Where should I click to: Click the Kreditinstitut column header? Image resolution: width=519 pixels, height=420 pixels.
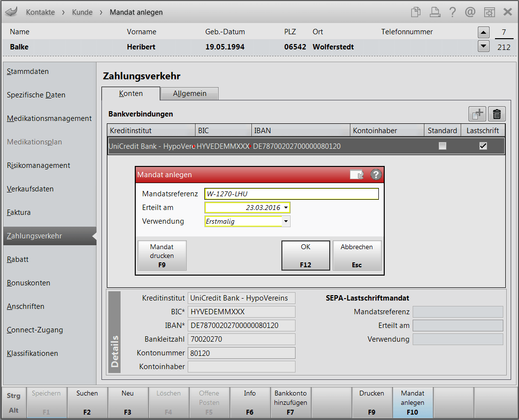[x=151, y=131]
